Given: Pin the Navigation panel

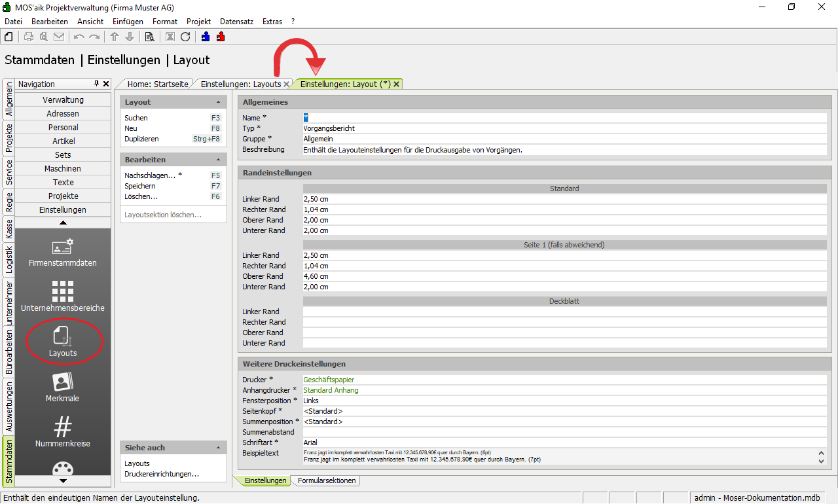Looking at the screenshot, I should [x=97, y=84].
